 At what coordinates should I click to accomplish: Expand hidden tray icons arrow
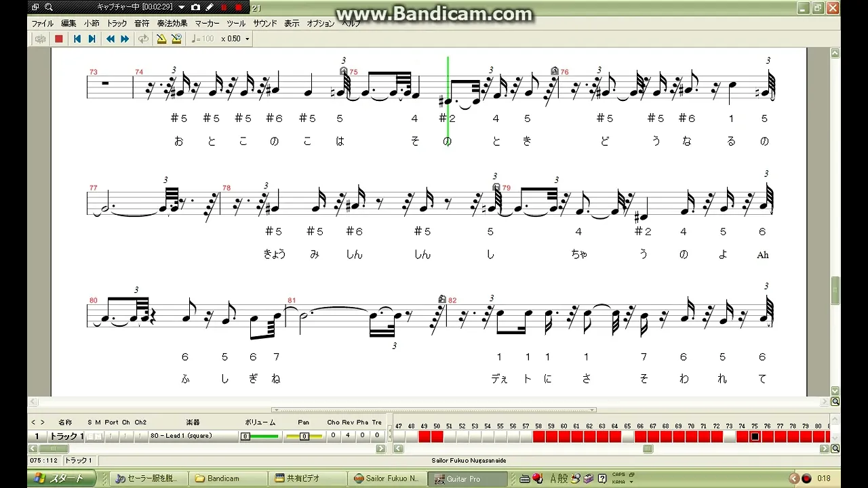[795, 479]
